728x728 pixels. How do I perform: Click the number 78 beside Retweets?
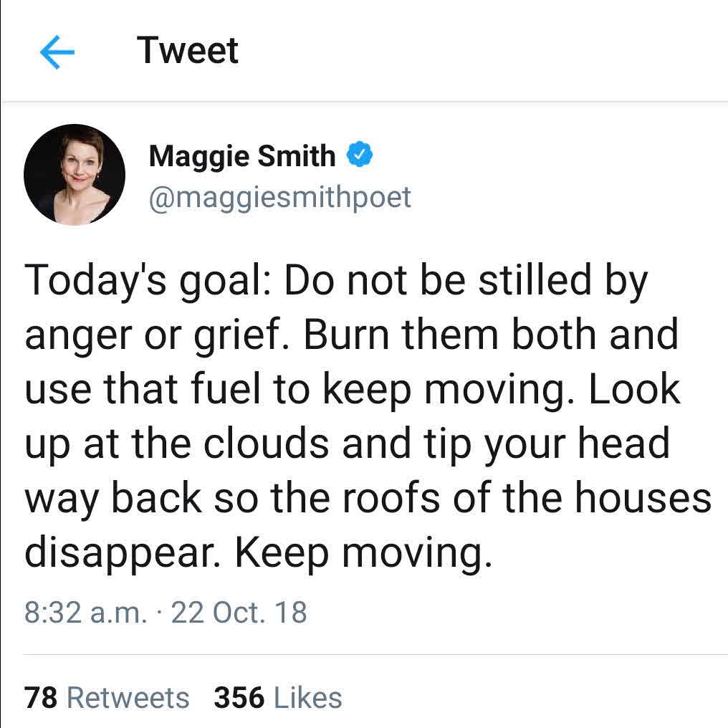[x=41, y=697]
